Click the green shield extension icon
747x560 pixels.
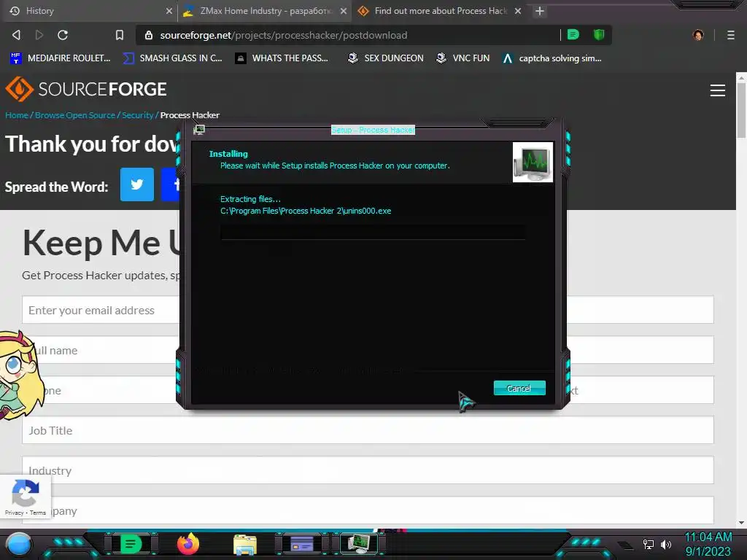[x=599, y=34]
